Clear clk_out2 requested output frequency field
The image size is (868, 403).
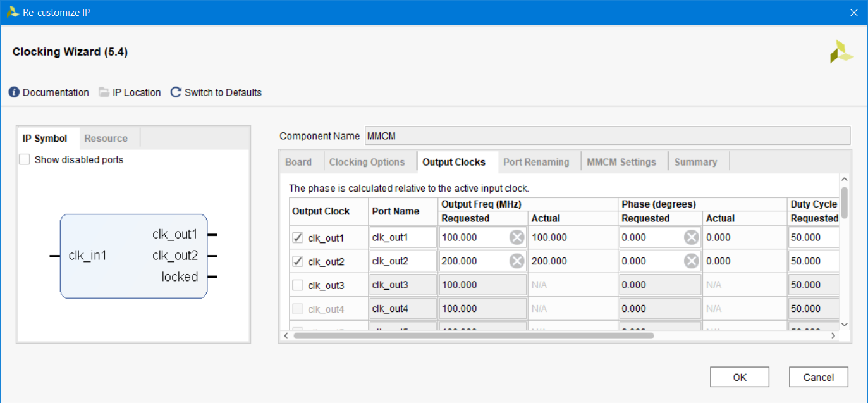517,261
